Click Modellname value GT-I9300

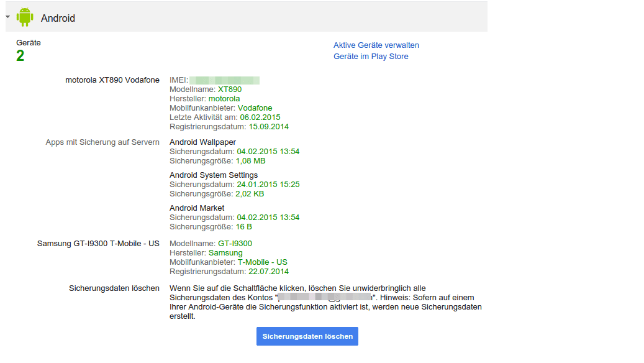(235, 244)
